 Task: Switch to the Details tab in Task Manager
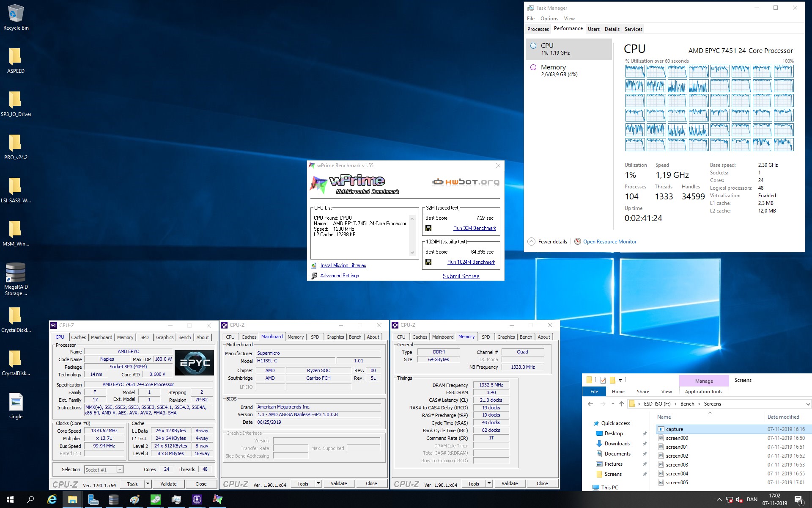(x=612, y=29)
